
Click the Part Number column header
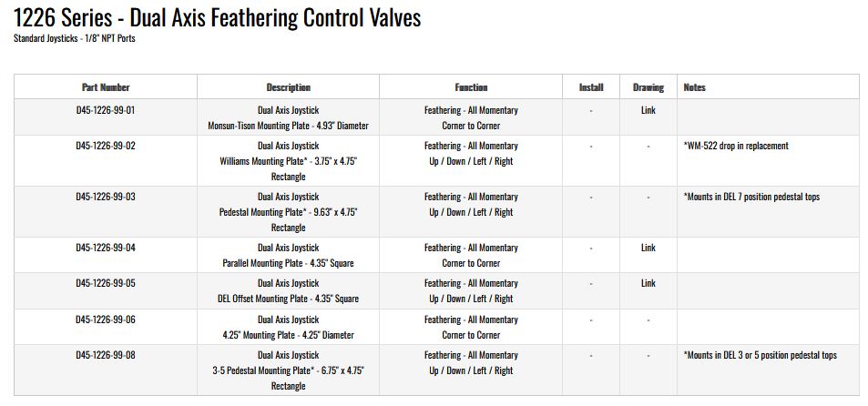[106, 87]
